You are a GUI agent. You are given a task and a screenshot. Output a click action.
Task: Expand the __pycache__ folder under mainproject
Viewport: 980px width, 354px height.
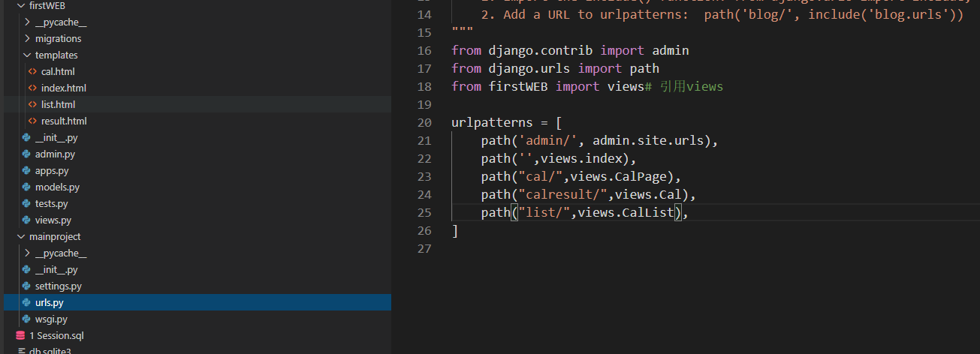(x=28, y=253)
